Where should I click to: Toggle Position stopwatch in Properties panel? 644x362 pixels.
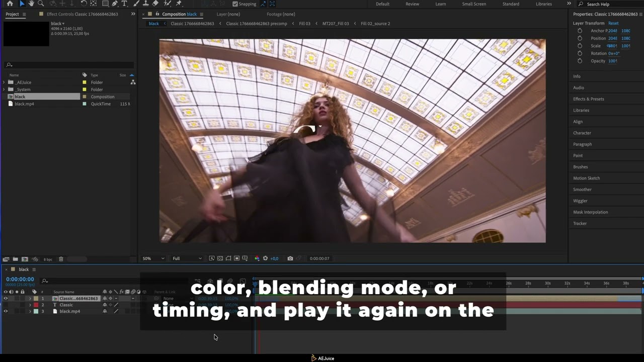580,38
